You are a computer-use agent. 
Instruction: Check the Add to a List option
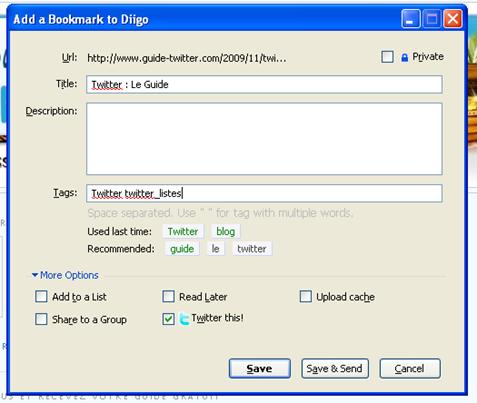(x=41, y=296)
